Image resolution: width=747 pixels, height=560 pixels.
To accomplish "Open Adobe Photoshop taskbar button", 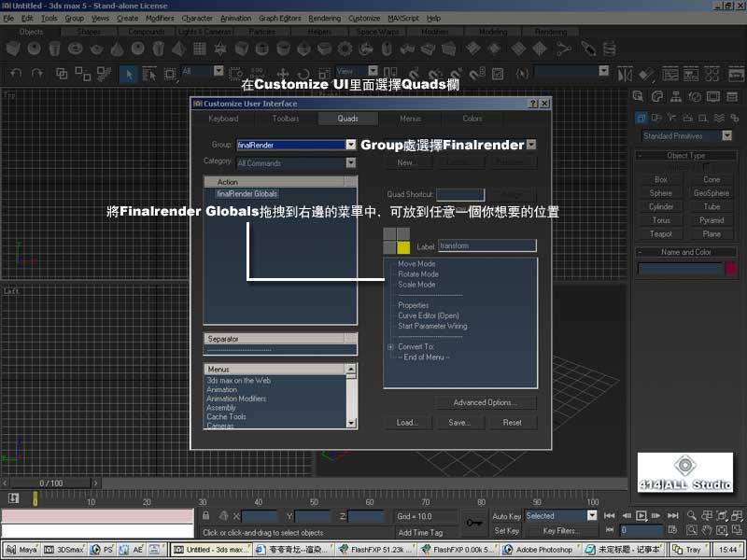I will 539,550.
